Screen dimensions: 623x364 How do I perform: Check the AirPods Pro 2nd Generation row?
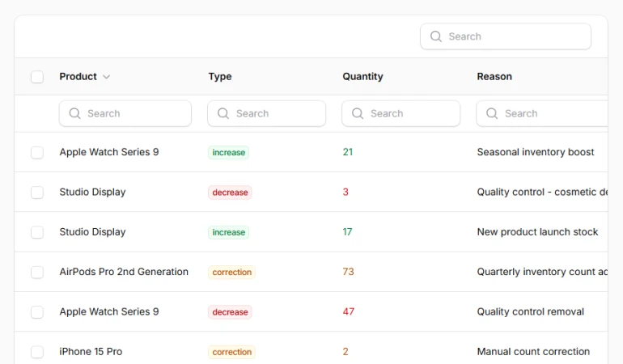click(37, 273)
